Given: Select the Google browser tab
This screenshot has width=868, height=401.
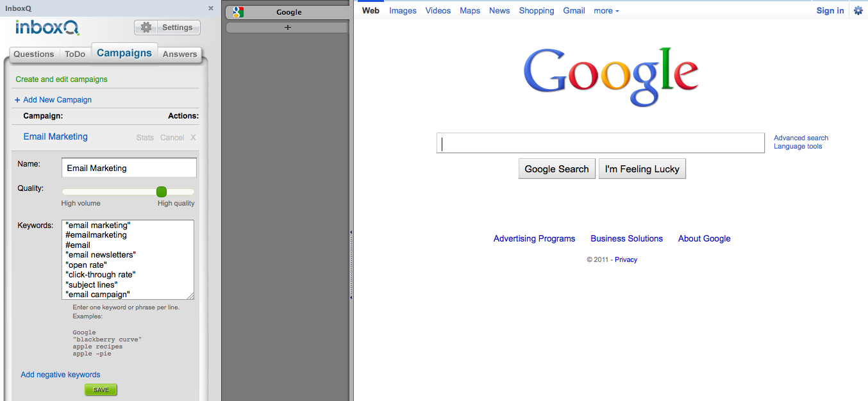Looking at the screenshot, I should point(287,12).
